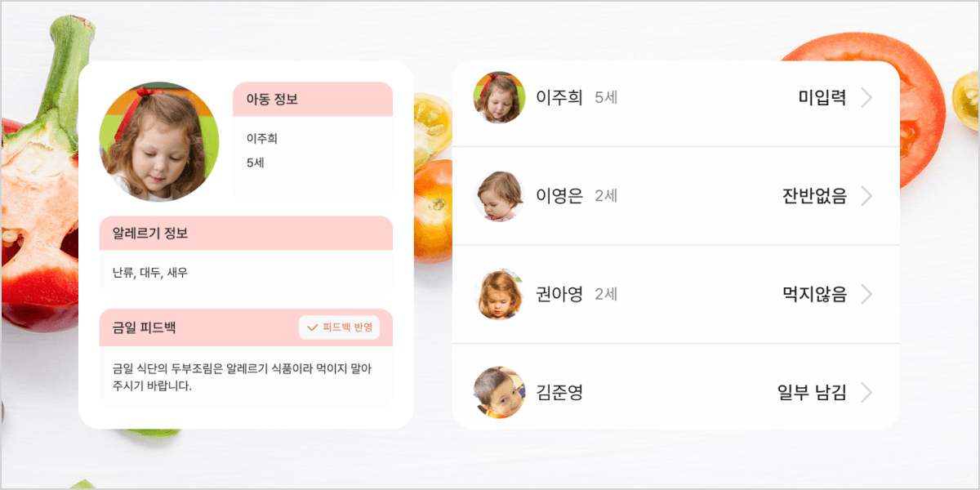This screenshot has width=980, height=490.
Task: Click the allergy text 난류, 대두, 새우
Action: 150,273
